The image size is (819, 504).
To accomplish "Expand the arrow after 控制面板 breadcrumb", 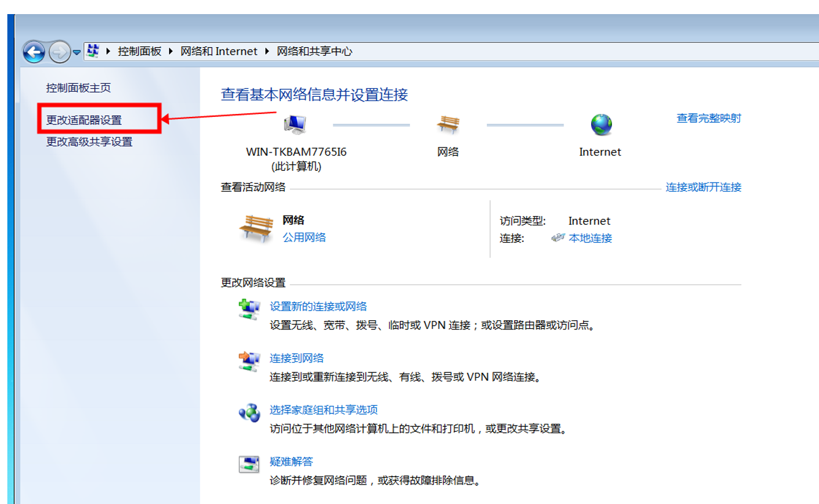I will [x=171, y=51].
